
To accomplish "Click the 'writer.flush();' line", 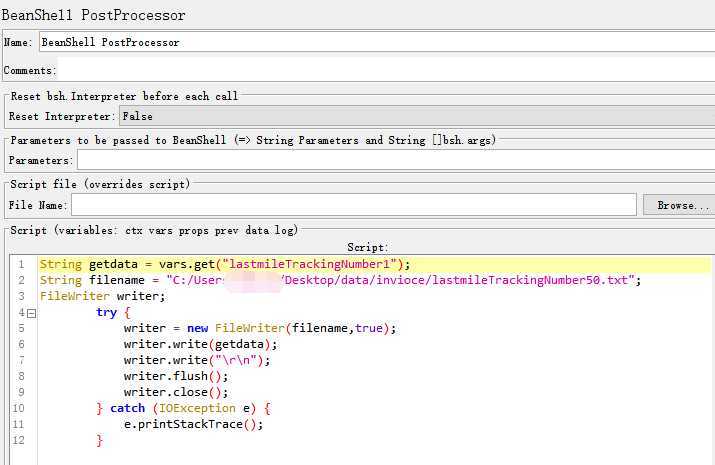I will tap(176, 376).
